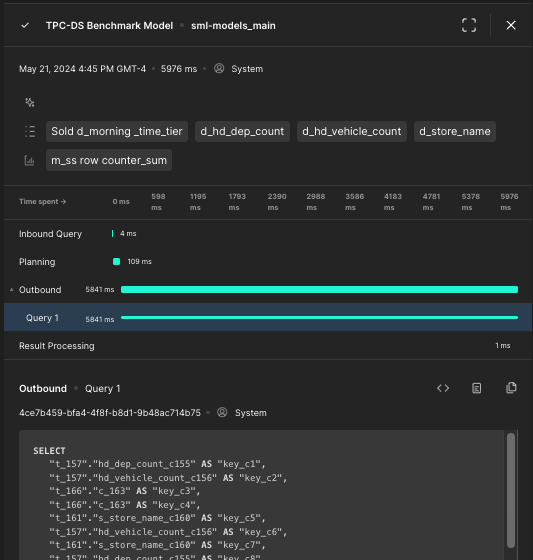
Task: Click the Time spent header
Action: click(x=43, y=201)
